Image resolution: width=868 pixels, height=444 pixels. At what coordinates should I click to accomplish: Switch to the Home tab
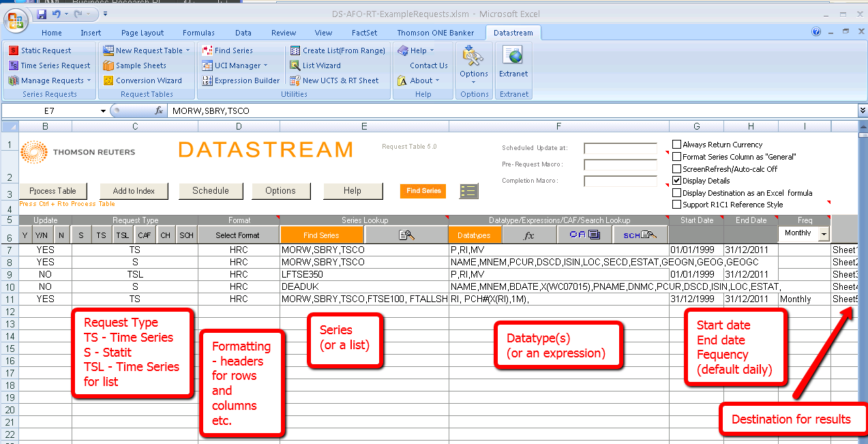(x=52, y=33)
